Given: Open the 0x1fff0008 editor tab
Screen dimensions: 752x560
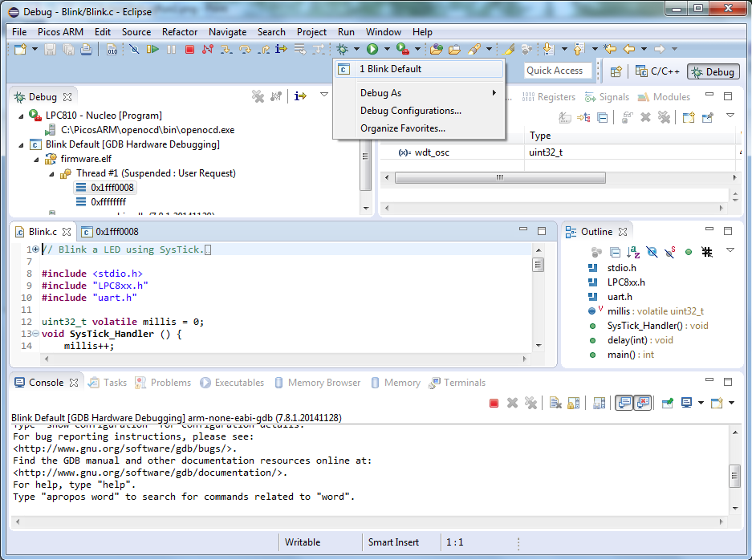Looking at the screenshot, I should click(x=110, y=232).
